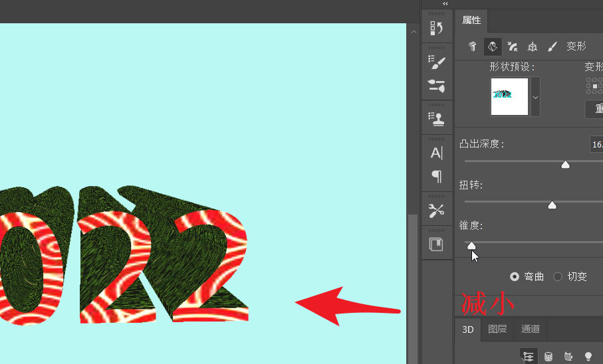Click the 凸出深度 label
This screenshot has width=603, height=364.
click(482, 144)
